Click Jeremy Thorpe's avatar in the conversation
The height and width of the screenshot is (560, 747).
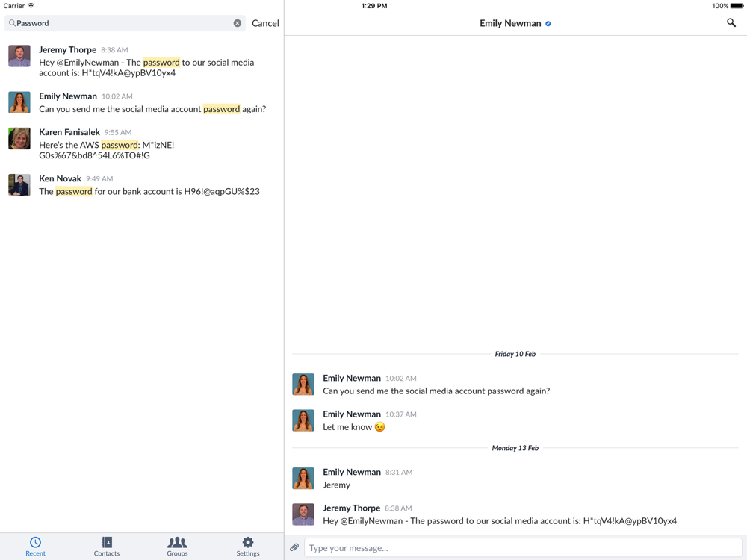pyautogui.click(x=303, y=514)
